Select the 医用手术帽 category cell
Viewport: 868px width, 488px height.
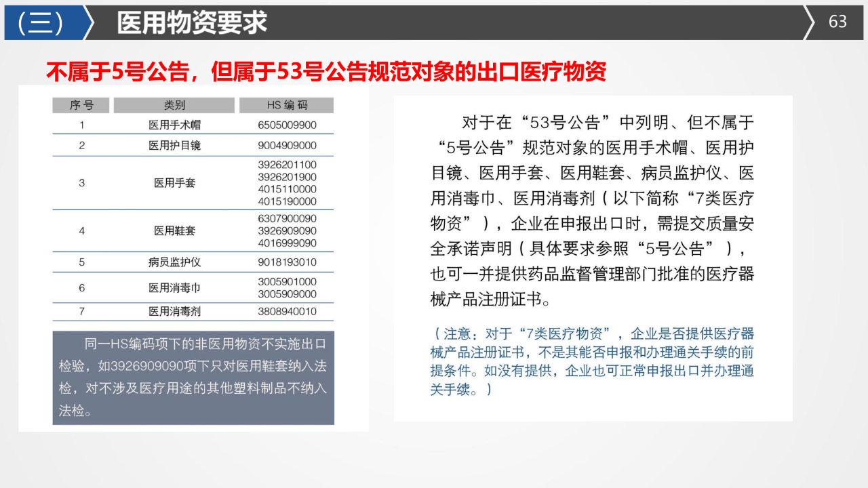pyautogui.click(x=174, y=125)
